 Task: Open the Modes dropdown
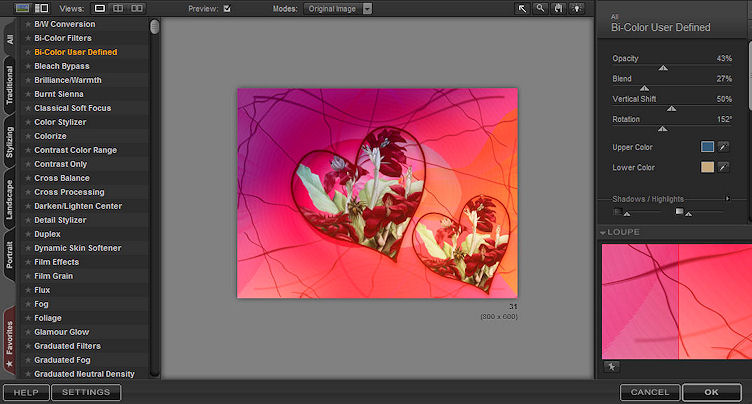point(366,8)
